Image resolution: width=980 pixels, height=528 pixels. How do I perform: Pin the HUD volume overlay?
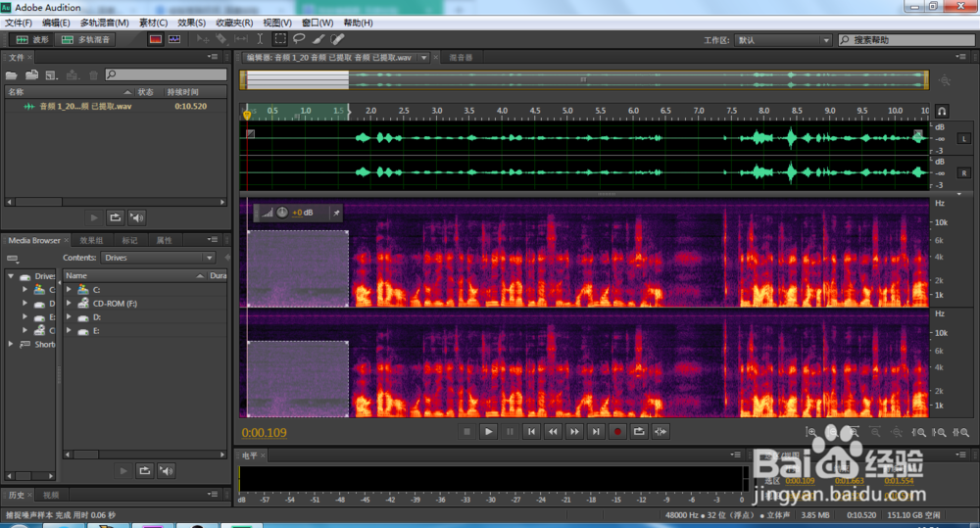(x=336, y=214)
